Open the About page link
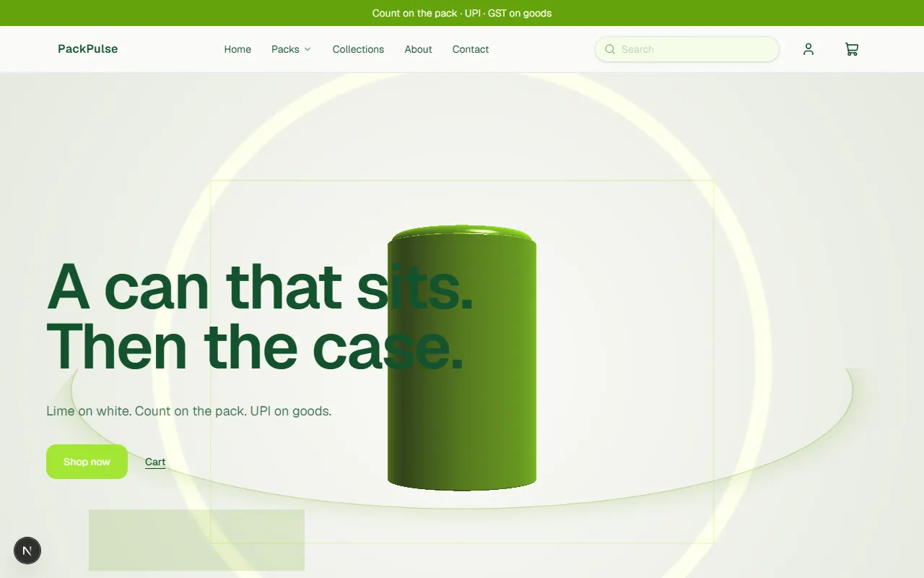924x578 pixels. [418, 49]
